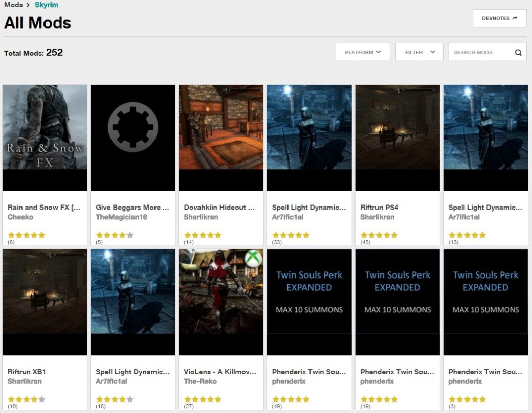The image size is (532, 413).
Task: Open Twin Souls Perk thumbnail with 19 ratings
Action: tap(397, 302)
